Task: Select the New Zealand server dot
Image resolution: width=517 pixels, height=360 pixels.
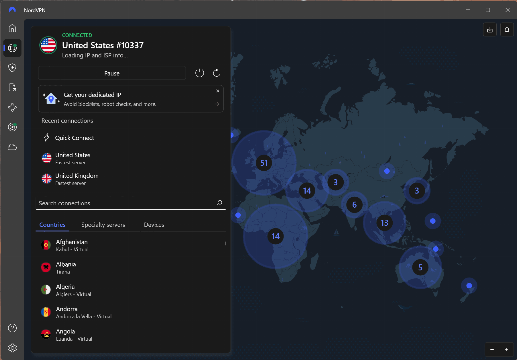Action: 469,286
